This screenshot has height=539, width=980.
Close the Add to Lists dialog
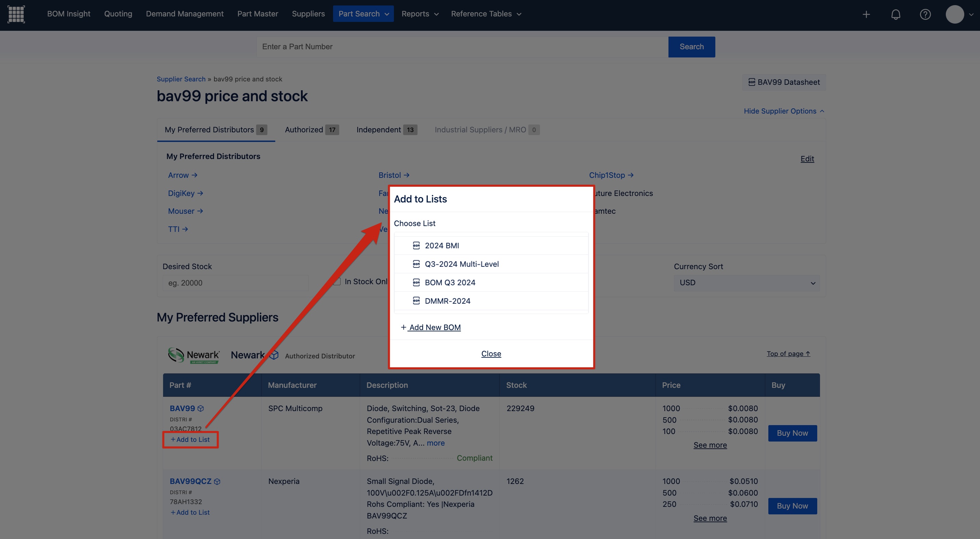[x=491, y=353]
